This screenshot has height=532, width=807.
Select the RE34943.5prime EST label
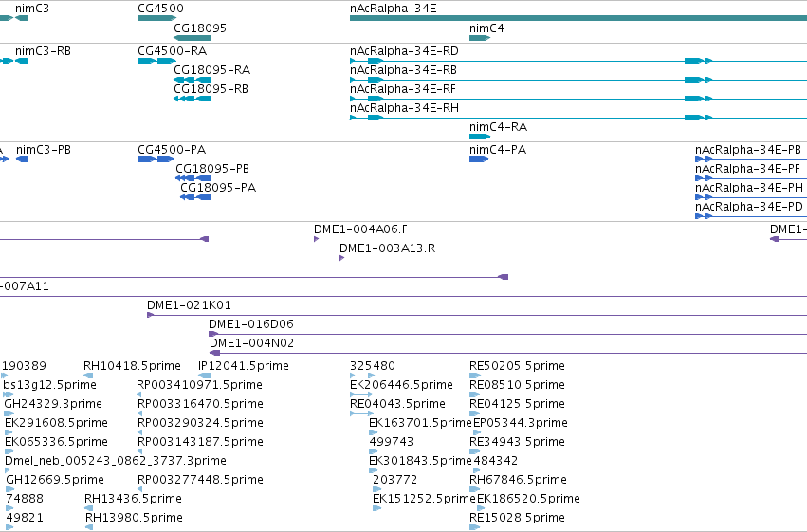tap(517, 442)
